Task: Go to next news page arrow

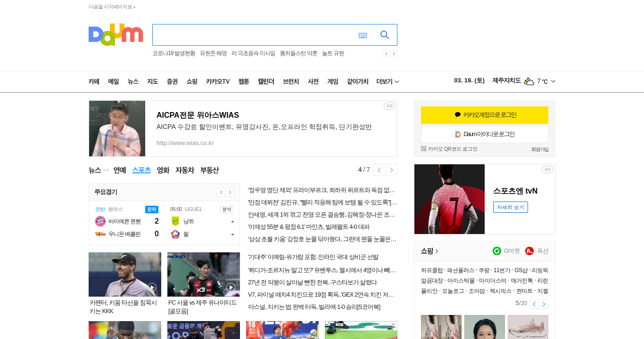Action: click(x=391, y=170)
